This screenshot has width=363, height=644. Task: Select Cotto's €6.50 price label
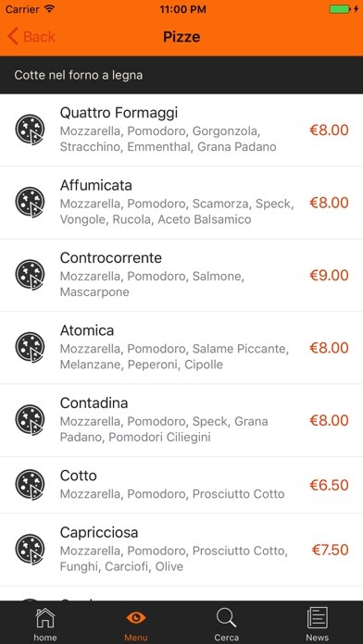coord(329,485)
